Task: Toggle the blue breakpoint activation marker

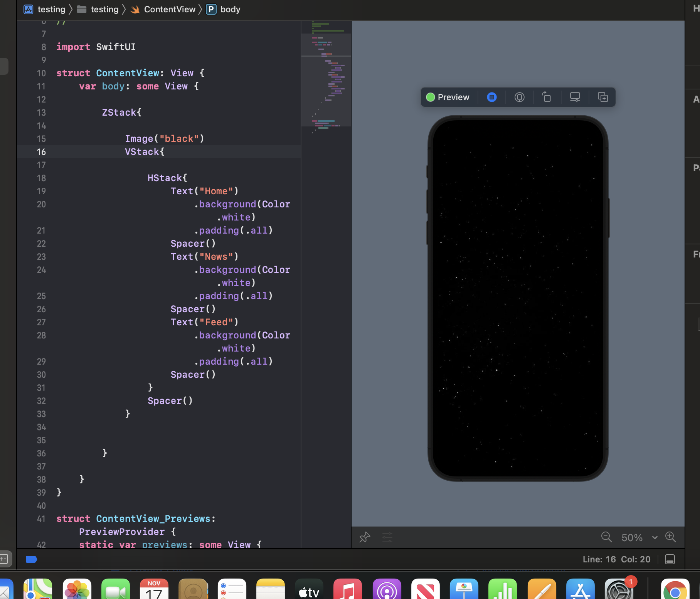Action: pos(31,559)
